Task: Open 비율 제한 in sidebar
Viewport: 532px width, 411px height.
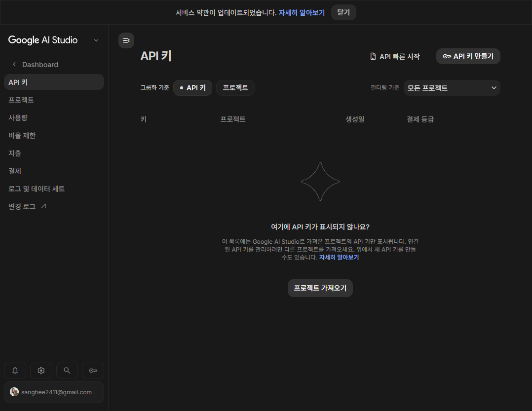Action: tap(54, 135)
